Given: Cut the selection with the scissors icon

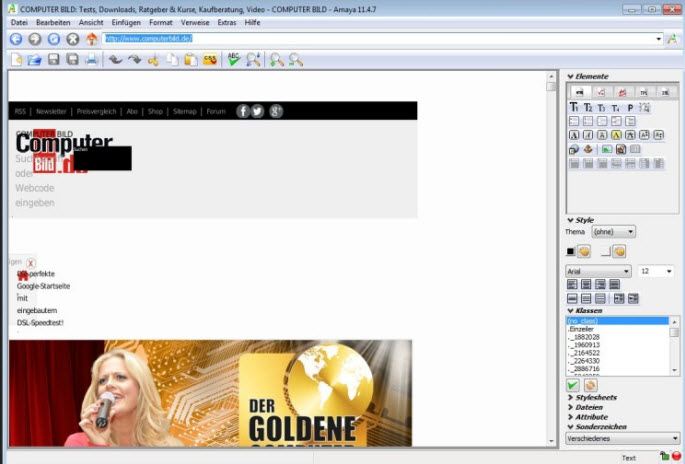Looking at the screenshot, I should tap(153, 60).
